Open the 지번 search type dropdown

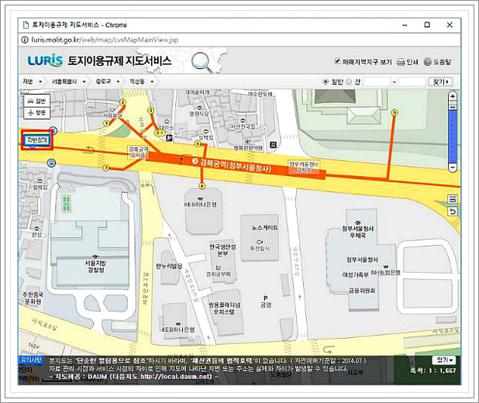[x=32, y=82]
